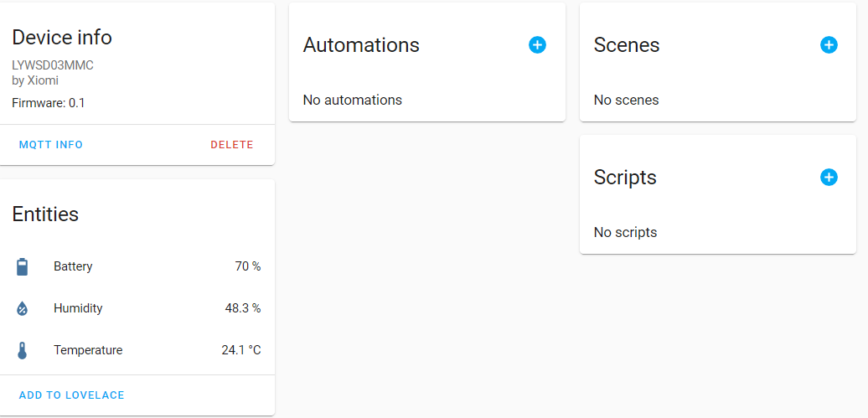868x418 pixels.
Task: Click the LYWSD03MMC device model text
Action: 53,65
